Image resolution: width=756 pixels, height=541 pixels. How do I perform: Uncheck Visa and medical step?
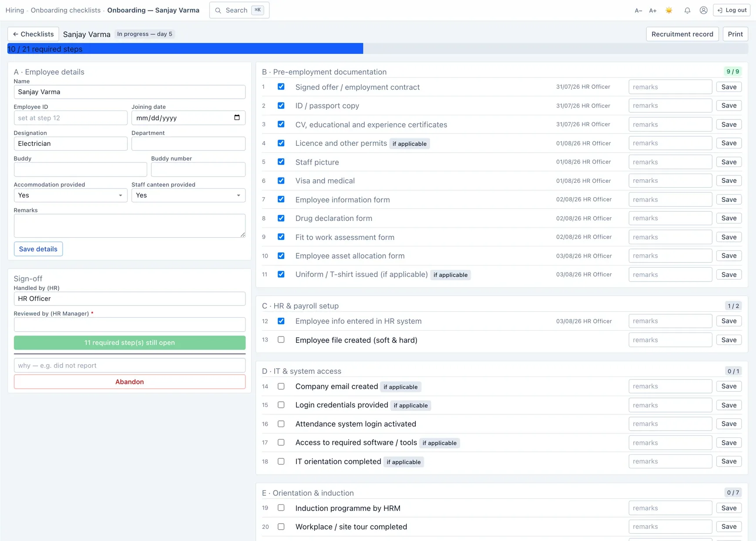[281, 181]
